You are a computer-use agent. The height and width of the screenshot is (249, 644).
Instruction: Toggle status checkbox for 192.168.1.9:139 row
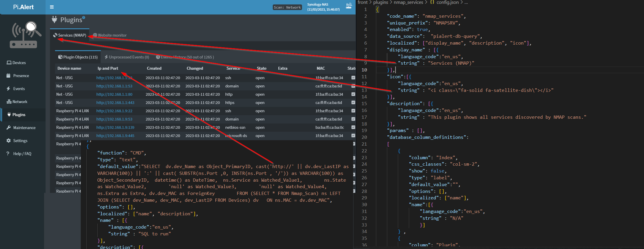pyautogui.click(x=353, y=127)
